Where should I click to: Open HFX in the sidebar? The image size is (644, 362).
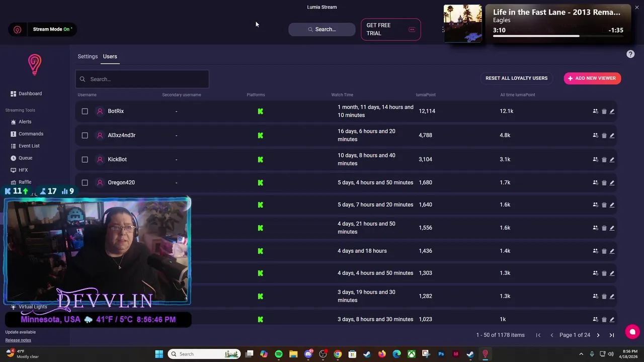click(20, 170)
